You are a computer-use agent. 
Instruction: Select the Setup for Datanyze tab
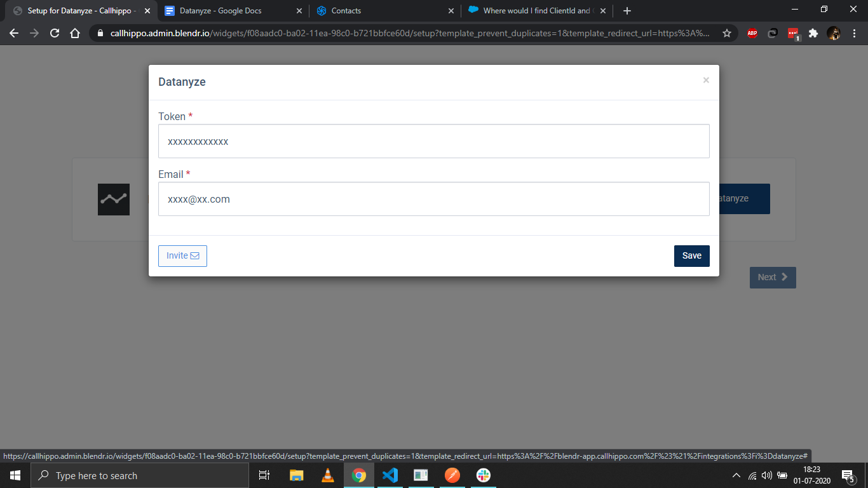pos(81,11)
